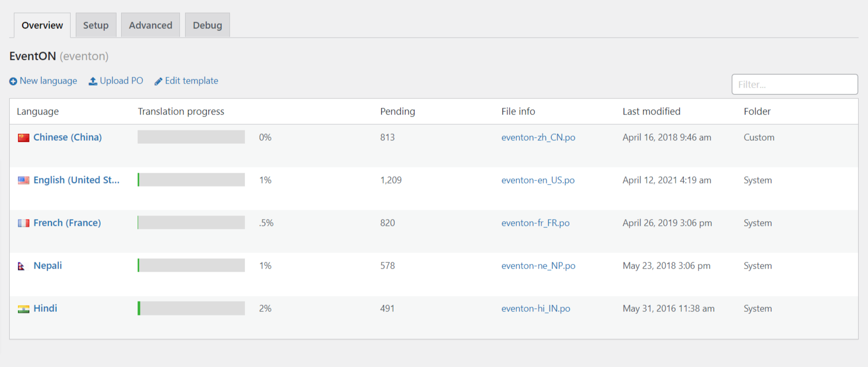Click the pencil icon beside Edit template
868x367 pixels.
click(158, 81)
